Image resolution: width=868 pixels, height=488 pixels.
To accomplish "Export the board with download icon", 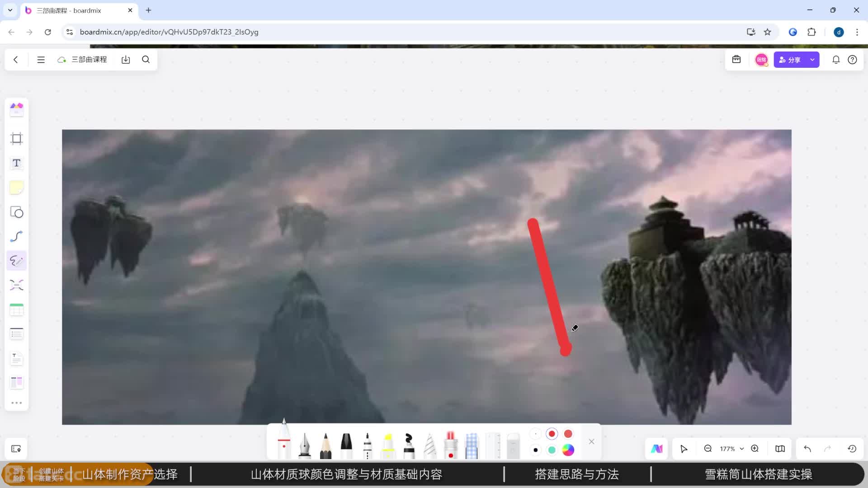I will click(x=126, y=60).
